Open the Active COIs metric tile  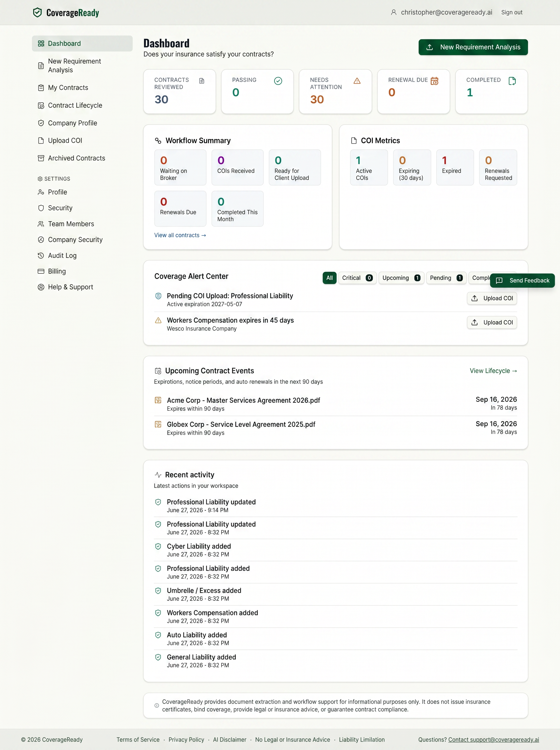tap(369, 167)
